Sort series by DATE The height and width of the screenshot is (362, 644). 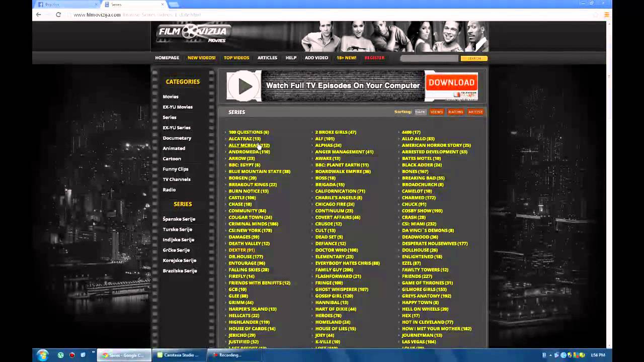click(420, 112)
